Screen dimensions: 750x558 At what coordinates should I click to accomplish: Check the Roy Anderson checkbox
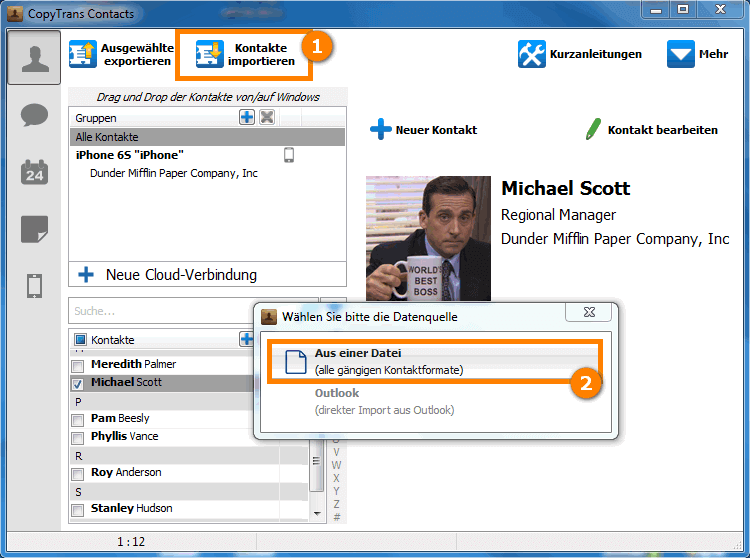[77, 474]
